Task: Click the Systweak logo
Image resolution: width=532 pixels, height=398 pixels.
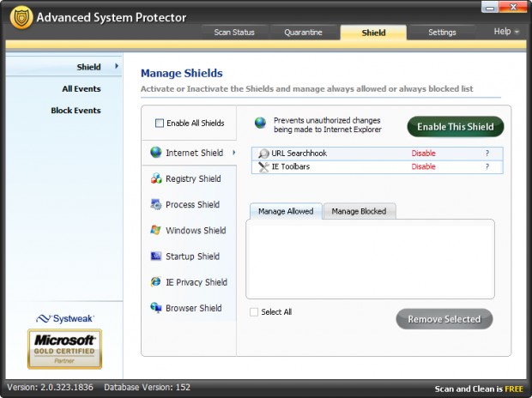Action: pyautogui.click(x=65, y=318)
